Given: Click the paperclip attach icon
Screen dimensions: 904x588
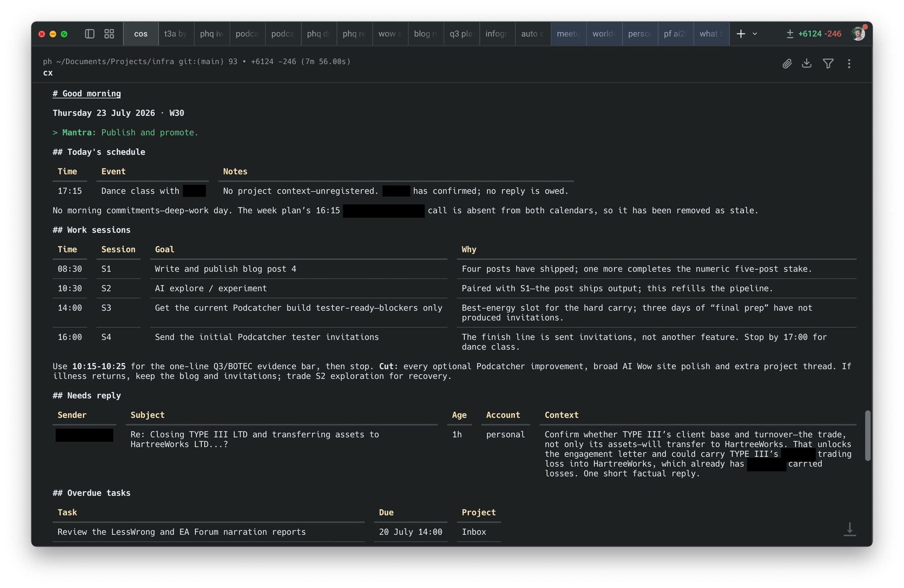Looking at the screenshot, I should coord(787,64).
